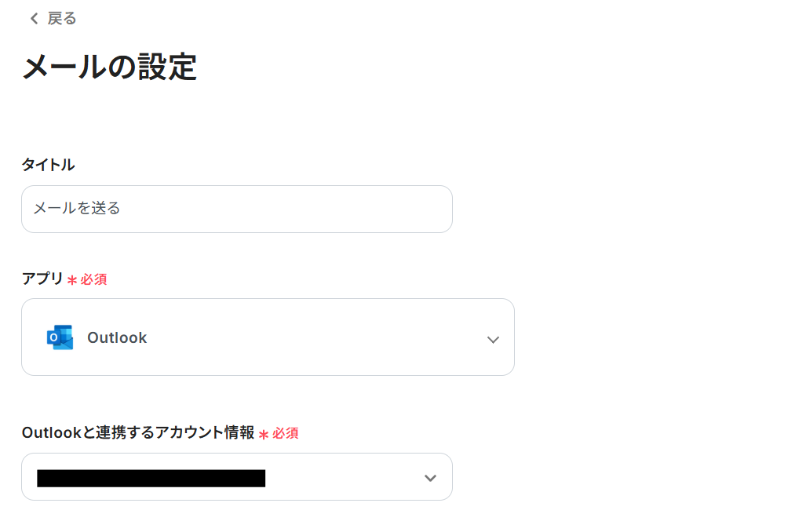Open the Outlookと連携するアカウント情報 dropdown
The width and height of the screenshot is (806, 532).
(237, 477)
